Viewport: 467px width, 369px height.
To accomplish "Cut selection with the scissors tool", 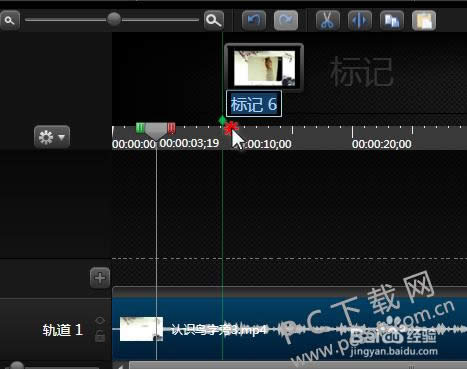I will pos(328,20).
